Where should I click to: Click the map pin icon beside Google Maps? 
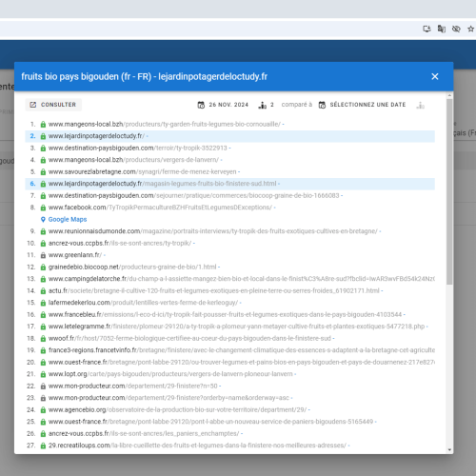[43, 219]
